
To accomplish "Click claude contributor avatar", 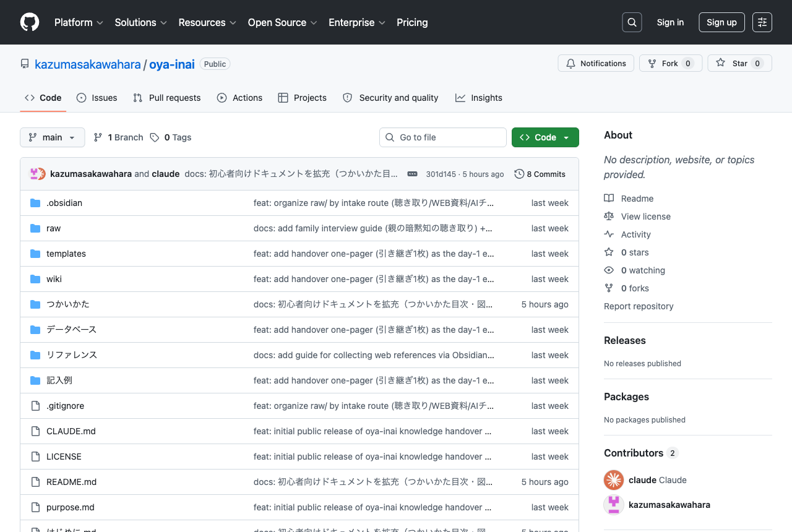I will pos(614,480).
